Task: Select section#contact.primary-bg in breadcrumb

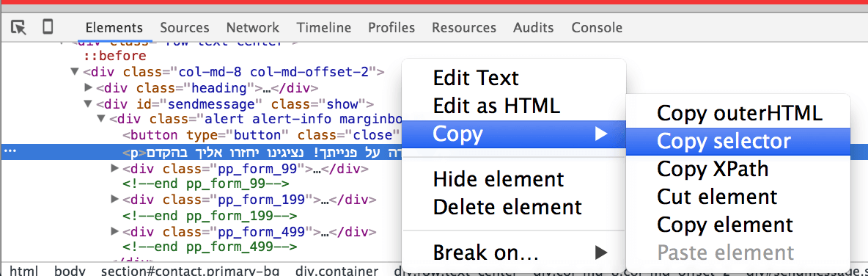Action: coord(191,271)
